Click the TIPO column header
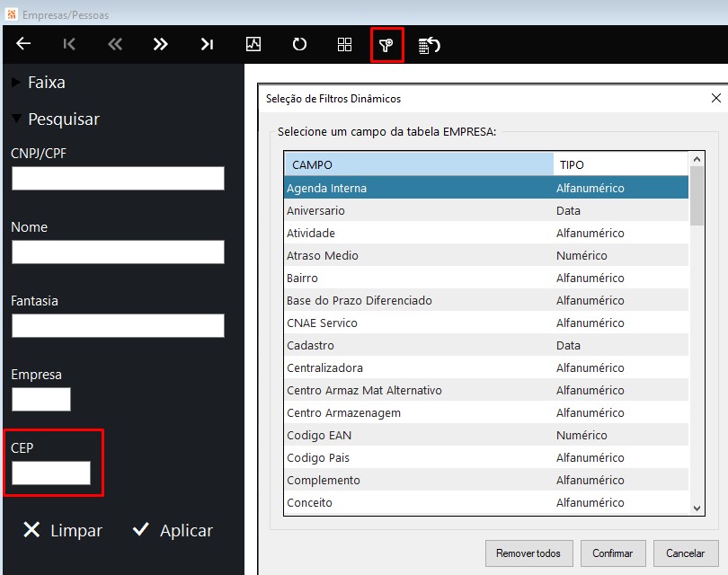The height and width of the screenshot is (575, 728). pos(621,164)
